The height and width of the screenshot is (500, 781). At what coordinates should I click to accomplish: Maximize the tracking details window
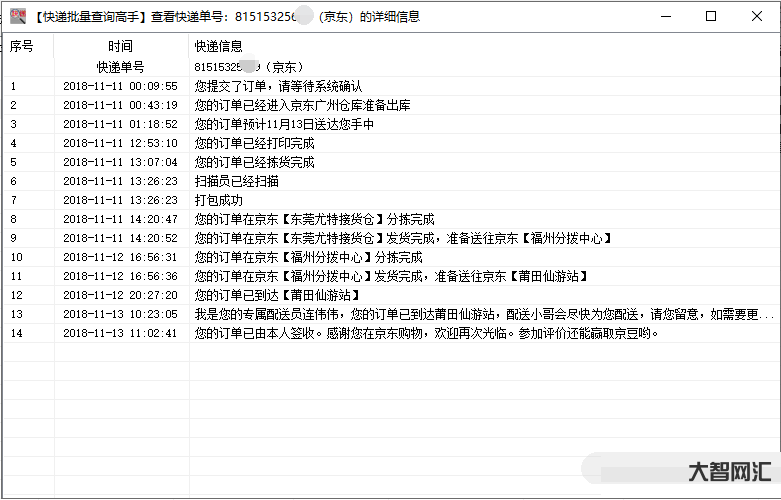711,16
